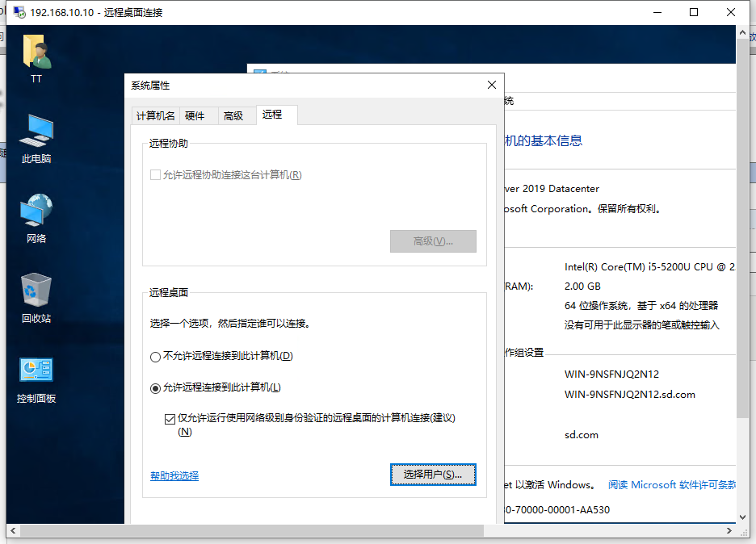The height and width of the screenshot is (544, 756).
Task: Select 允许远程连接到此计算机 radio option
Action: tap(155, 388)
